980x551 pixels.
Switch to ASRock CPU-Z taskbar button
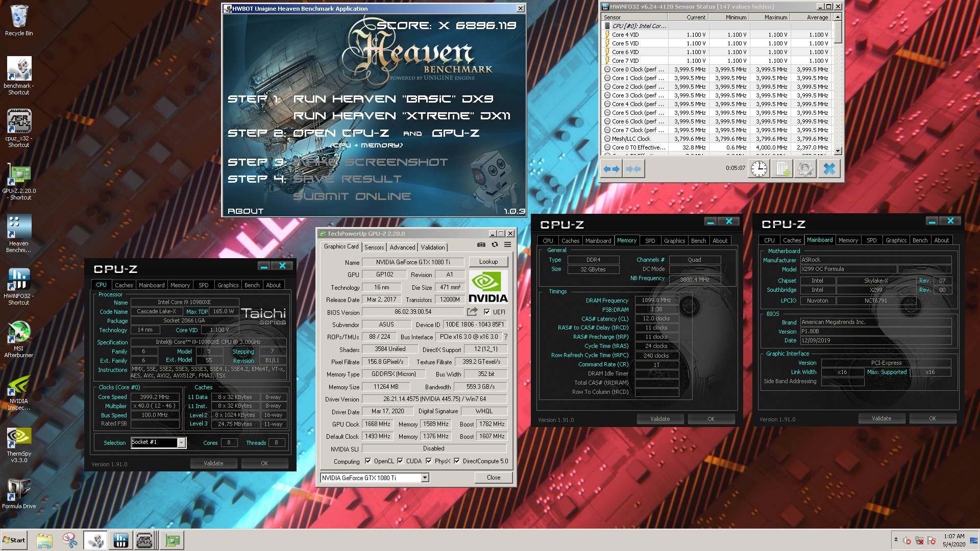(x=145, y=540)
